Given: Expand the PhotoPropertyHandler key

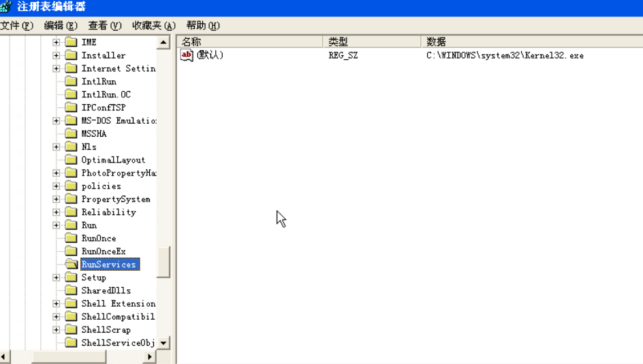Looking at the screenshot, I should coord(56,173).
